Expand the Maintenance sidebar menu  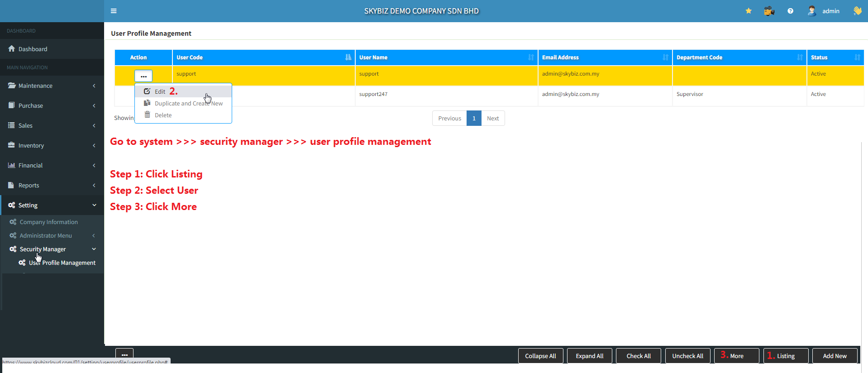pyautogui.click(x=52, y=86)
